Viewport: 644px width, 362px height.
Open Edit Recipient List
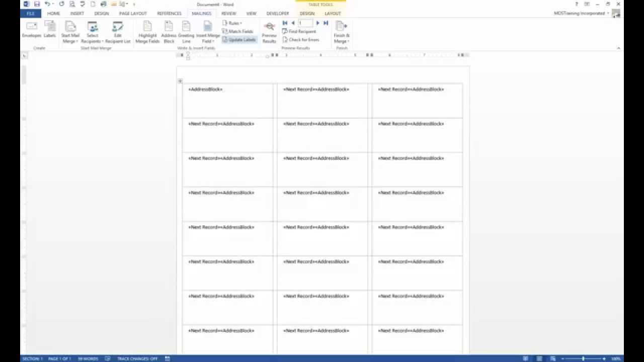(118, 32)
